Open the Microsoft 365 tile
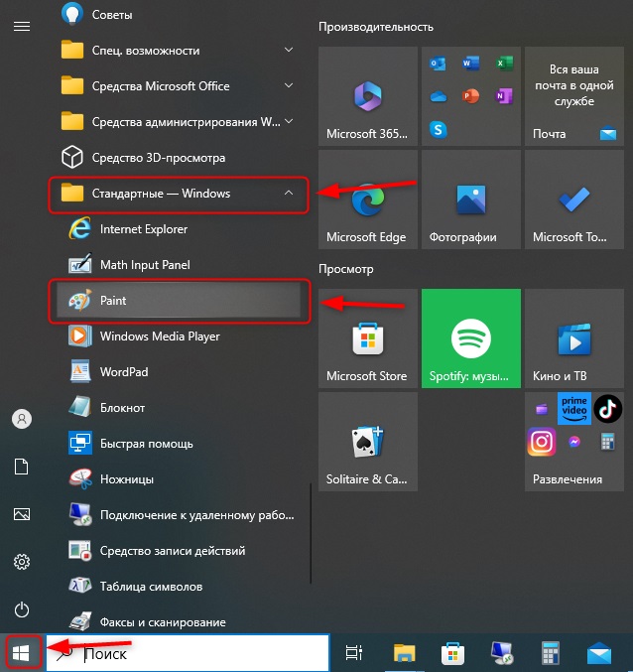This screenshot has height=672, width=633. (368, 96)
